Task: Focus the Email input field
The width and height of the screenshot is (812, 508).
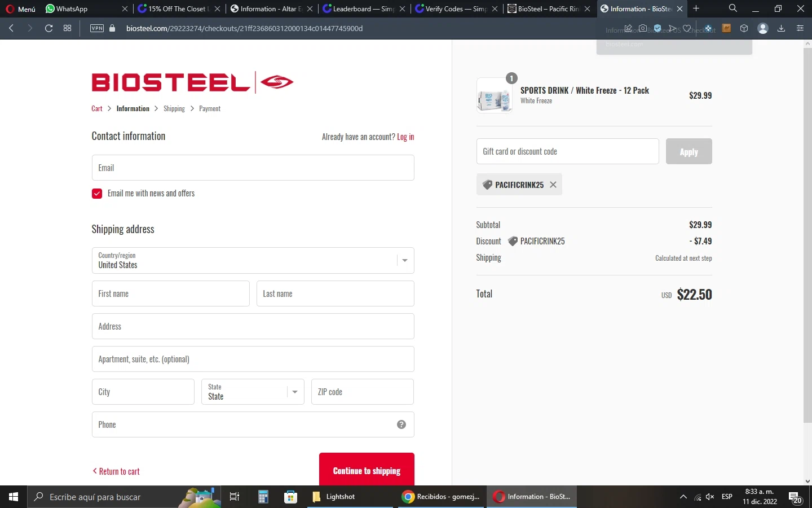Action: coord(253,168)
